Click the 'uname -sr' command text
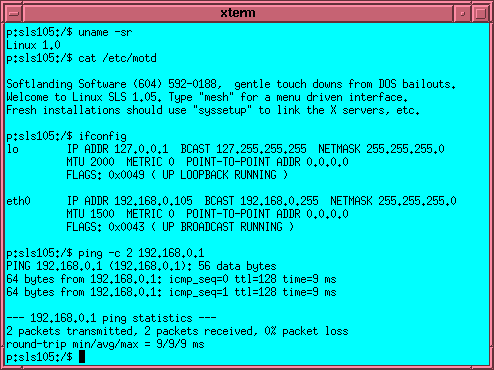Screen dimensions: 494x370 pyautogui.click(x=105, y=32)
